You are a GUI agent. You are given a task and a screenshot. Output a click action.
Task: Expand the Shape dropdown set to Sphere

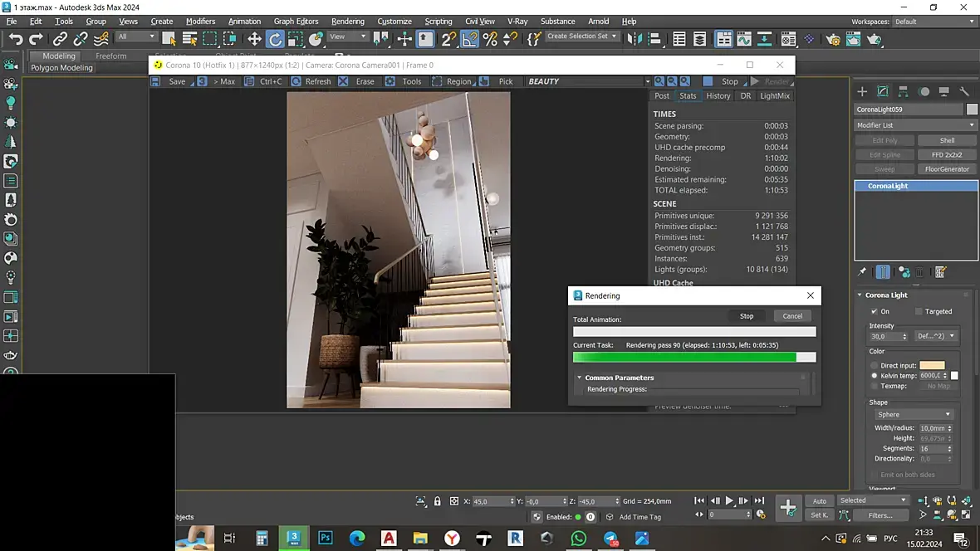pyautogui.click(x=914, y=414)
